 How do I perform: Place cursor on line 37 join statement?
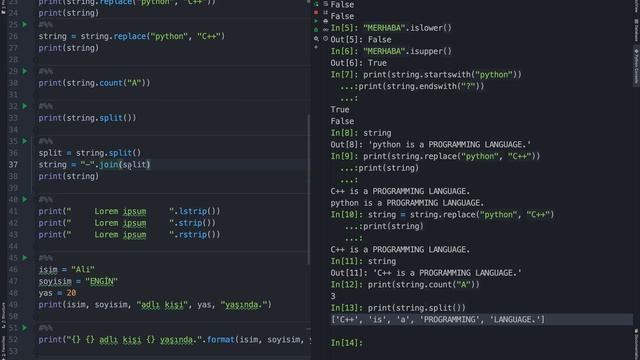tap(95, 164)
